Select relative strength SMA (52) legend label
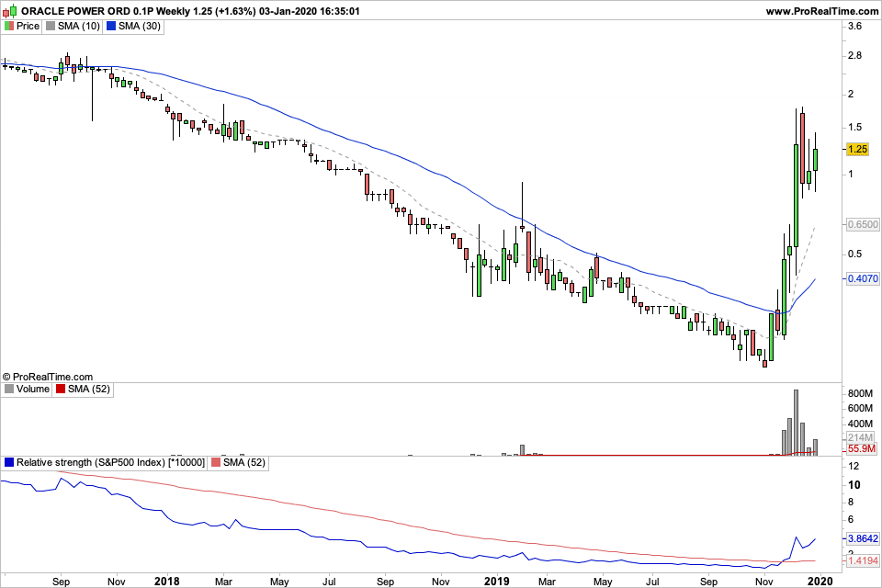Image resolution: width=882 pixels, height=588 pixels. pyautogui.click(x=244, y=462)
